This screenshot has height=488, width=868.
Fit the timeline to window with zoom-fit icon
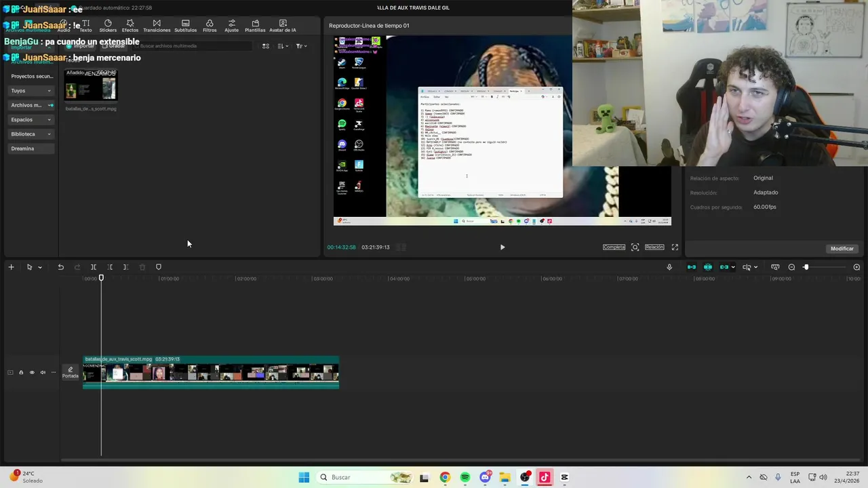(x=775, y=267)
